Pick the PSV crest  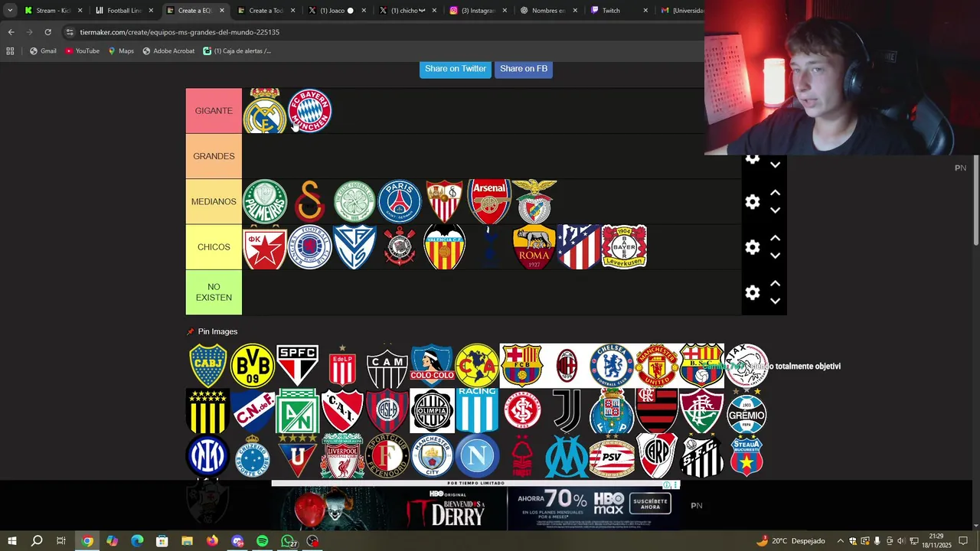612,456
